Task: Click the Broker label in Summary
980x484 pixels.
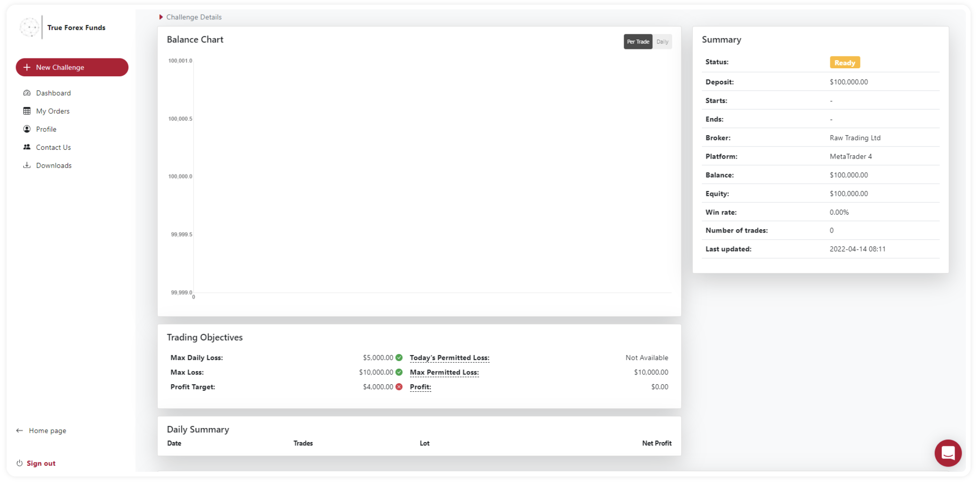Action: 718,138
